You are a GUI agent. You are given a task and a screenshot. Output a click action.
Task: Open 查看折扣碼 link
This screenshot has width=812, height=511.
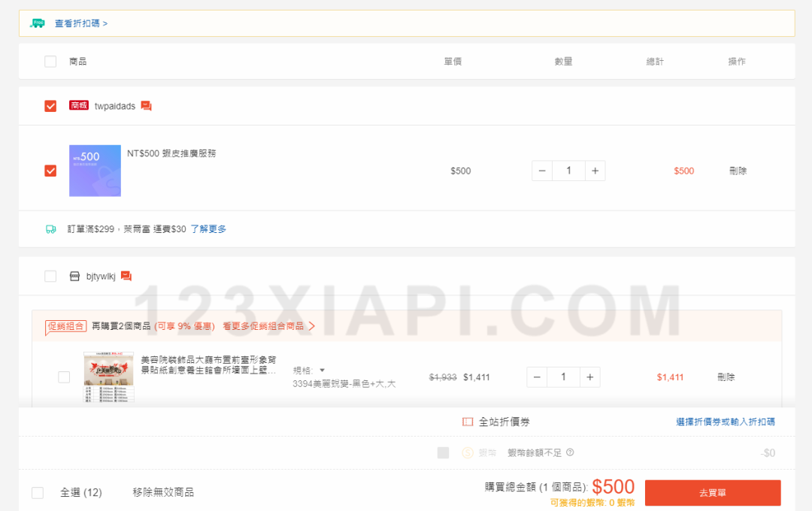click(81, 23)
